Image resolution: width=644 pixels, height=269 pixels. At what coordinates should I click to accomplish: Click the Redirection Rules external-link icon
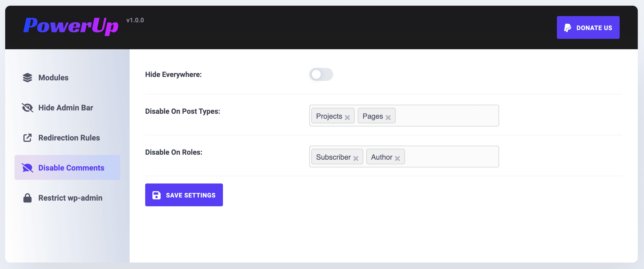[x=27, y=138]
